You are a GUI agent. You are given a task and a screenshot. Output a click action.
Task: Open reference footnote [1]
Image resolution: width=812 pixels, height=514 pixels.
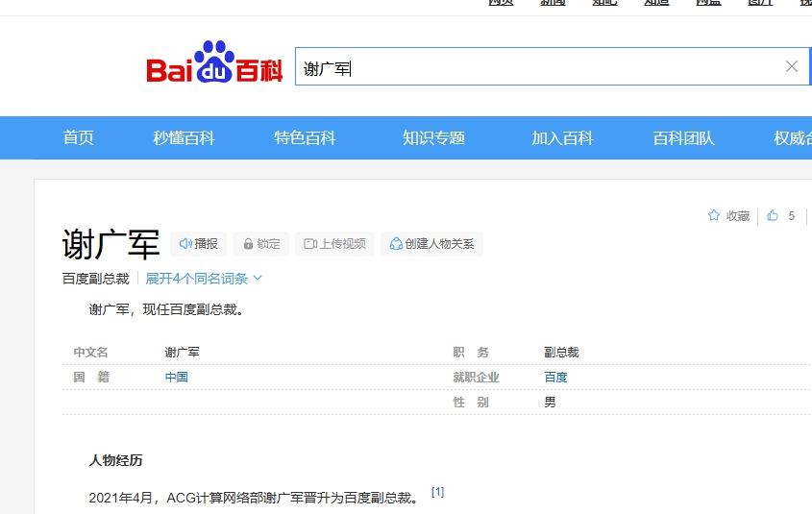(x=437, y=492)
